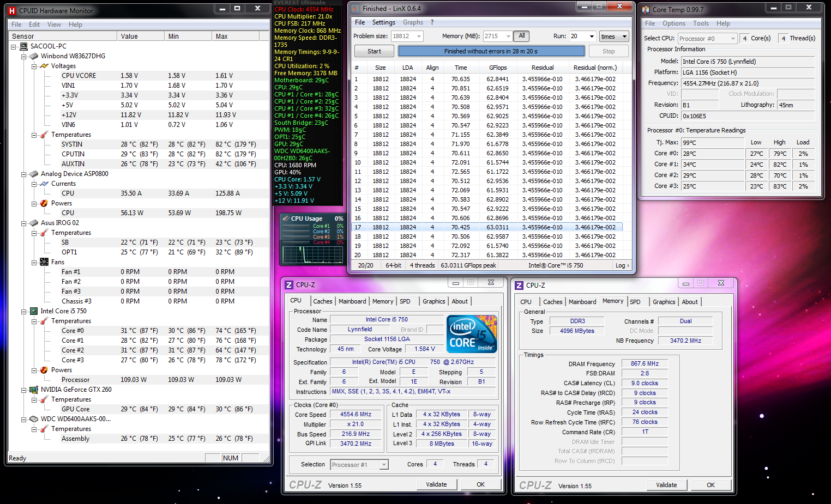Open the Settings menu in LinX
This screenshot has width=831, height=504.
tap(383, 22)
